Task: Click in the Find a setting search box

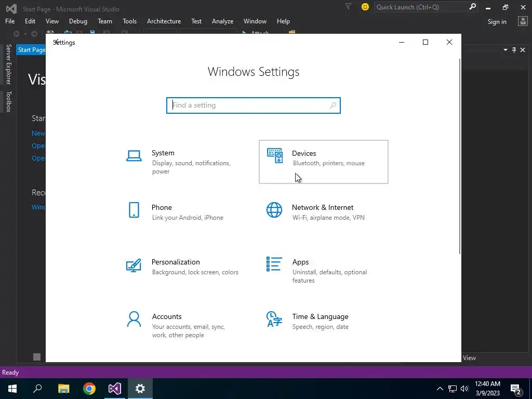Action: click(x=254, y=105)
